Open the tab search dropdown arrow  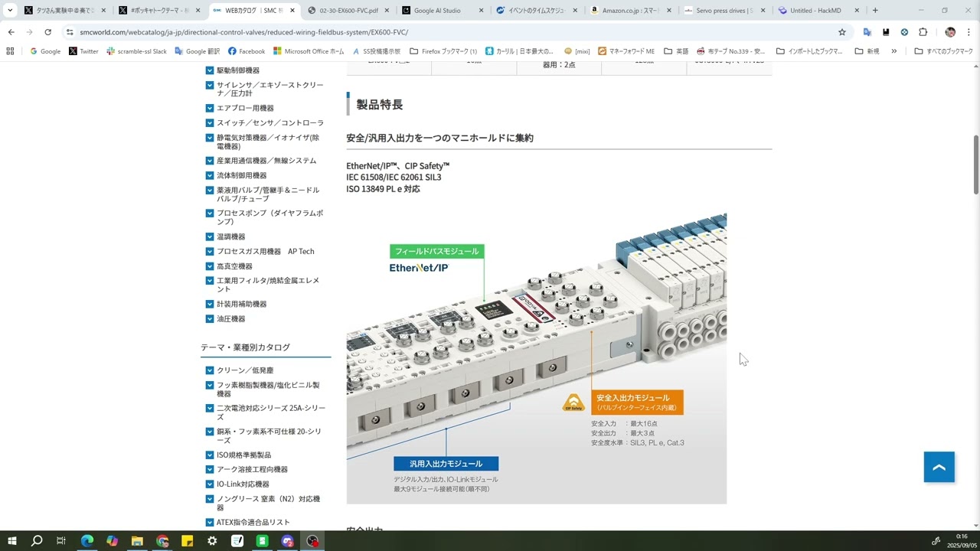pyautogui.click(x=11, y=11)
